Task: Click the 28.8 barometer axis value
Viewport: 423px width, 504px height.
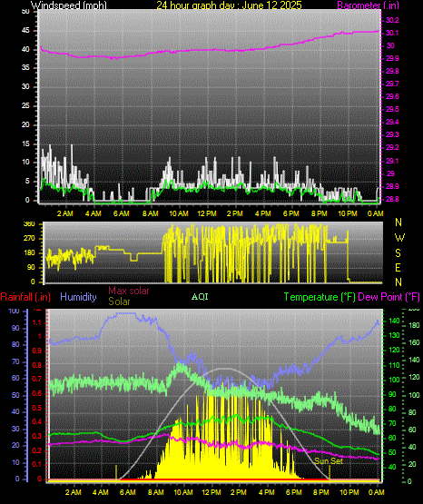Action: point(392,199)
